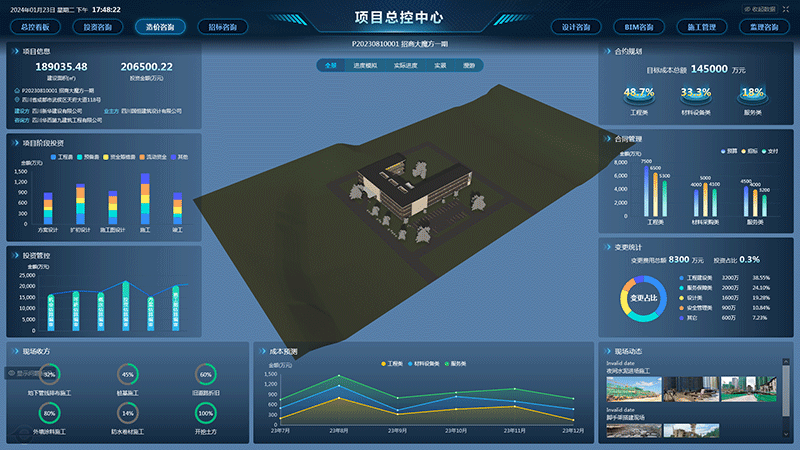
Task: Toggle 工程类 legend in 项目阶段投资 chart
Action: [x=61, y=157]
